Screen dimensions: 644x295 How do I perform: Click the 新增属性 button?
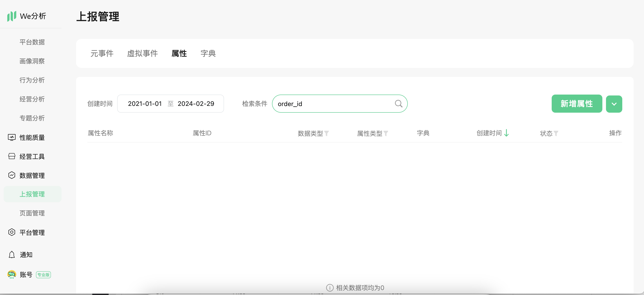click(577, 104)
